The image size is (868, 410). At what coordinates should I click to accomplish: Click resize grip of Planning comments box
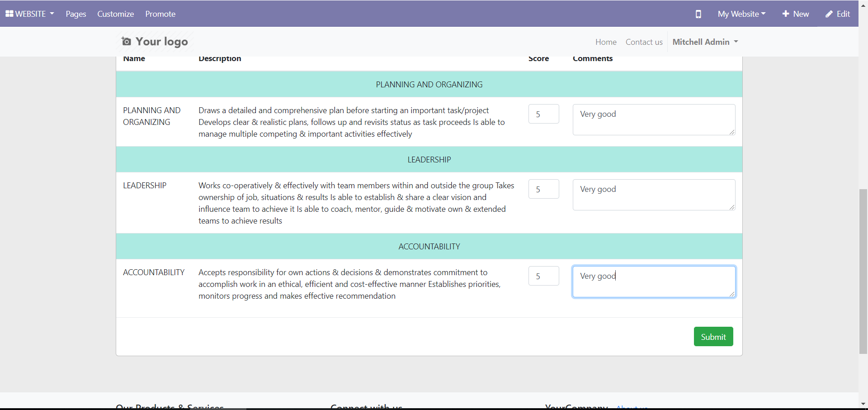(x=731, y=132)
